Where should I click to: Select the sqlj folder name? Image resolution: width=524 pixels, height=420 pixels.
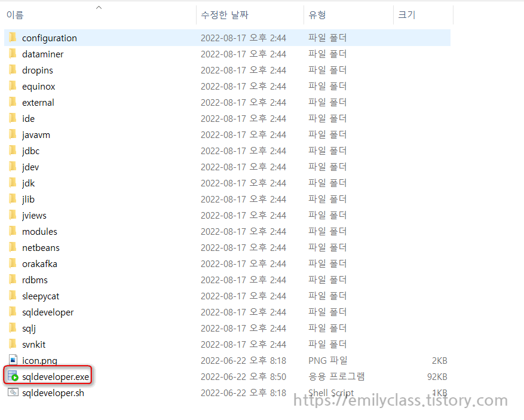29,329
